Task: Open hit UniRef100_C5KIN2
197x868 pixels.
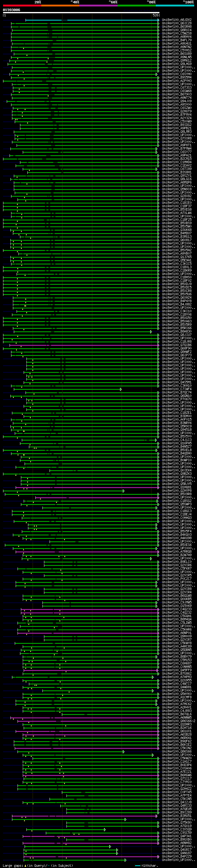Action: (x=177, y=748)
